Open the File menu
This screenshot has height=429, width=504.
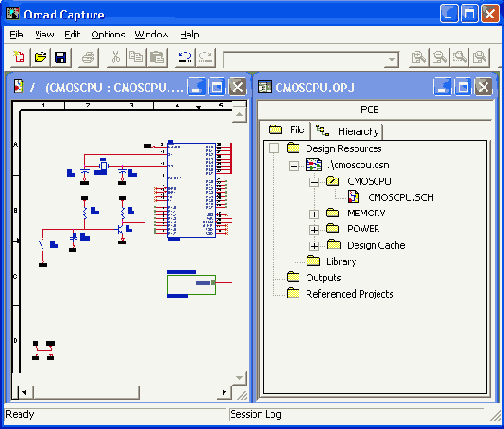[16, 35]
